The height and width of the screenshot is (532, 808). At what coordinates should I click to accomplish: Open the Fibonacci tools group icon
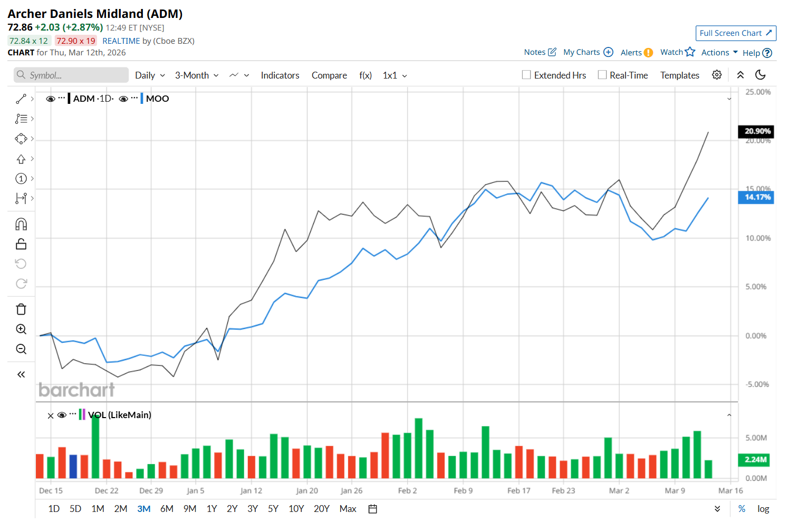pos(21,119)
